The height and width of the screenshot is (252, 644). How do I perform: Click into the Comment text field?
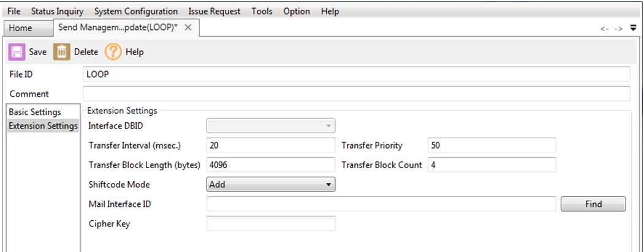pyautogui.click(x=356, y=94)
